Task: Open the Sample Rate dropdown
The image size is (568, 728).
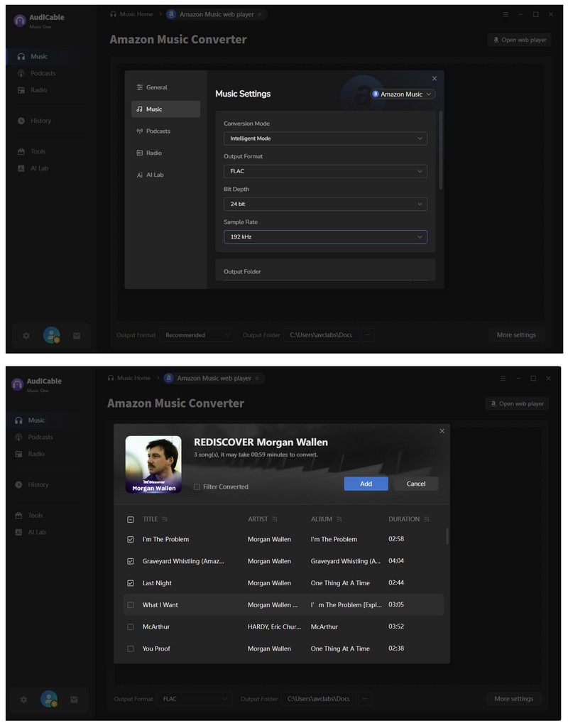Action: (325, 237)
